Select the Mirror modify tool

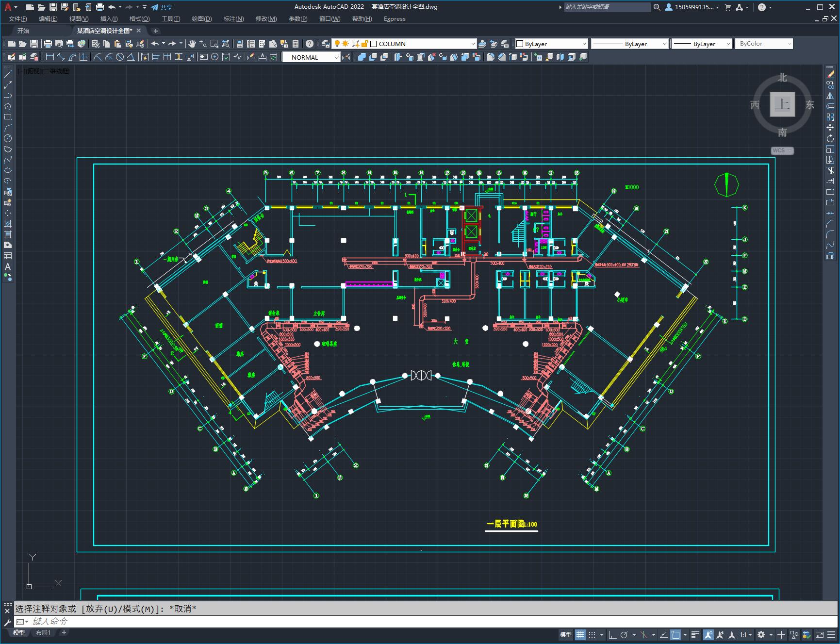[830, 96]
